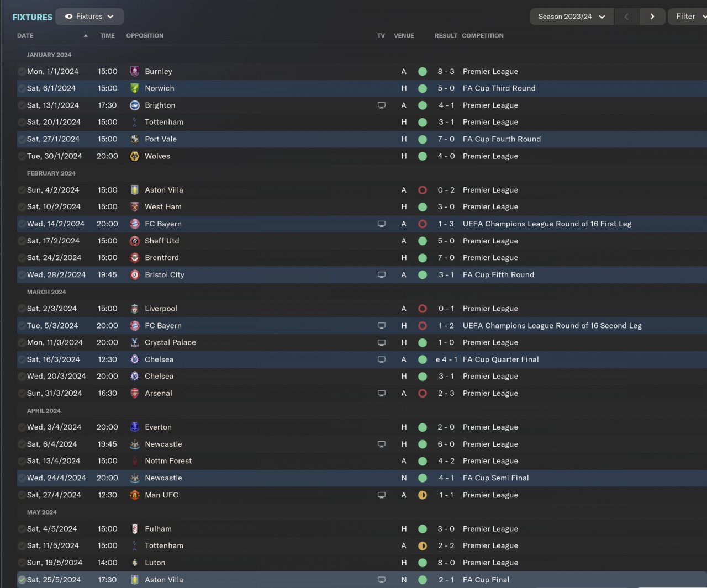Click the Brentford club badge
This screenshot has height=588, width=707.
134,258
